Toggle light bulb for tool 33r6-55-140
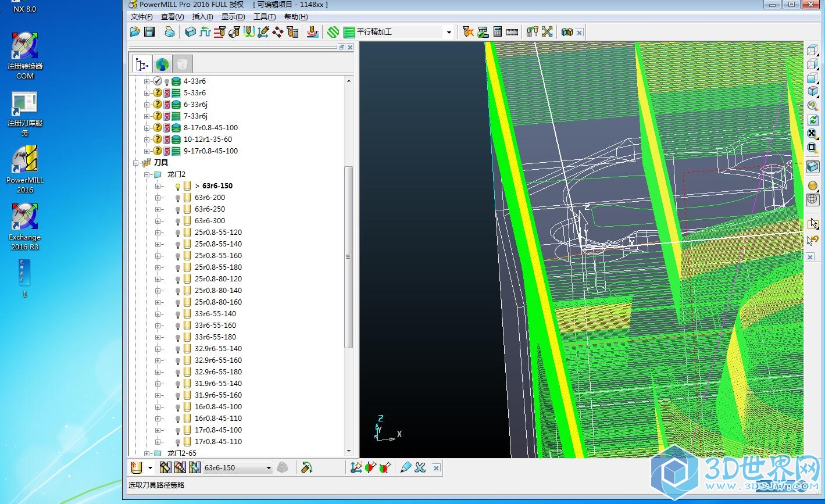Image resolution: width=825 pixels, height=504 pixels. [178, 314]
